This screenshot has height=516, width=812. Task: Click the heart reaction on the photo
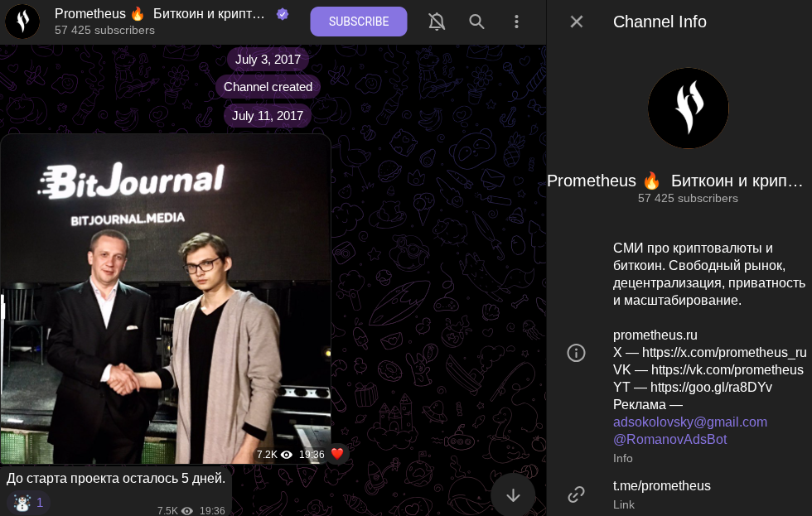point(337,454)
